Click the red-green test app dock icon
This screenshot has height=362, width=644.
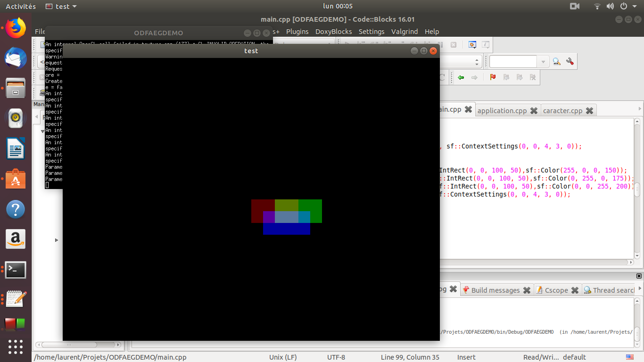pos(15,324)
